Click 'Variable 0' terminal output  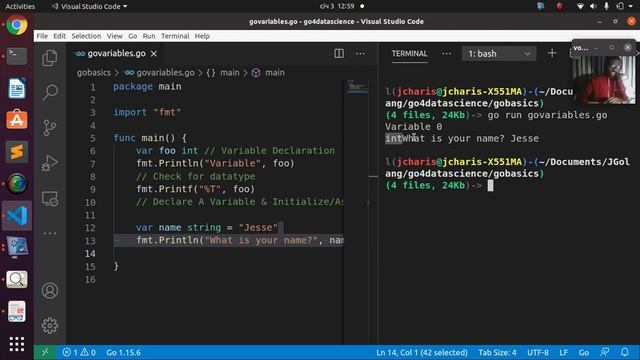click(x=413, y=127)
